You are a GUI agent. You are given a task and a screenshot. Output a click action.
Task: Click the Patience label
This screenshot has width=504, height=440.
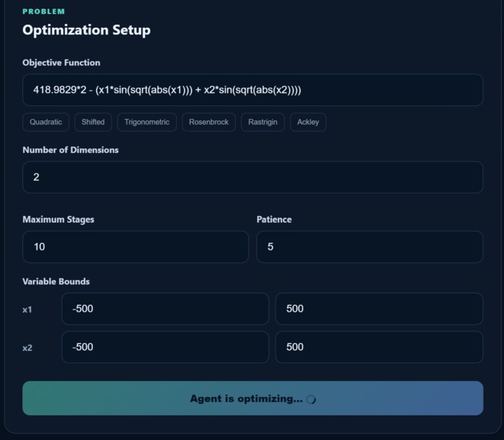tap(274, 220)
